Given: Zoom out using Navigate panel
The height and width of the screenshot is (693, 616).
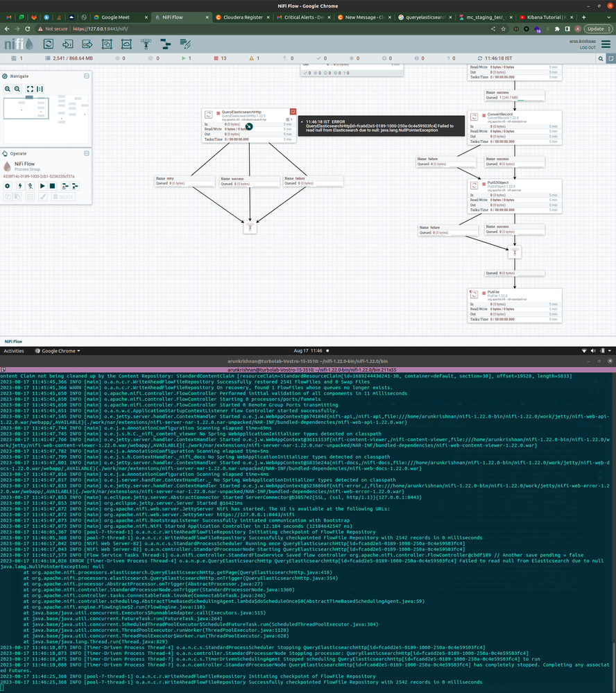Looking at the screenshot, I should click(17, 89).
